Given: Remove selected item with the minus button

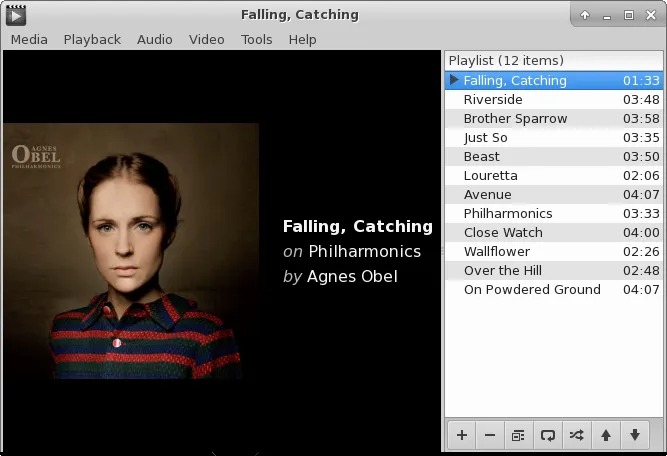Looking at the screenshot, I should click(490, 435).
